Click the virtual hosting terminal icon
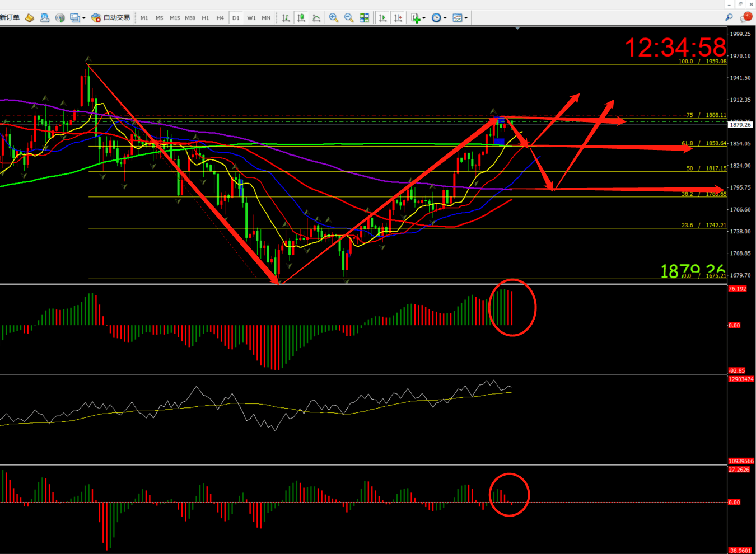756x554 pixels. pos(74,18)
